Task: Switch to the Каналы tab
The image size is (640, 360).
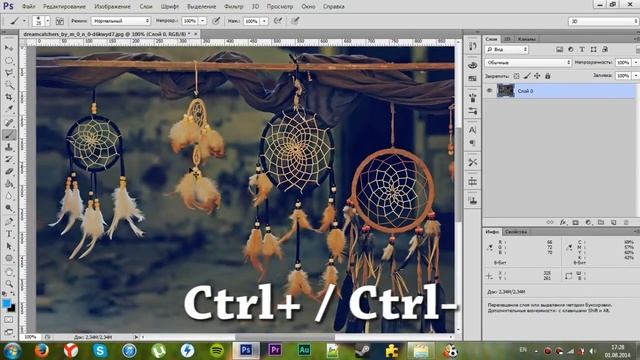Action: [526, 39]
